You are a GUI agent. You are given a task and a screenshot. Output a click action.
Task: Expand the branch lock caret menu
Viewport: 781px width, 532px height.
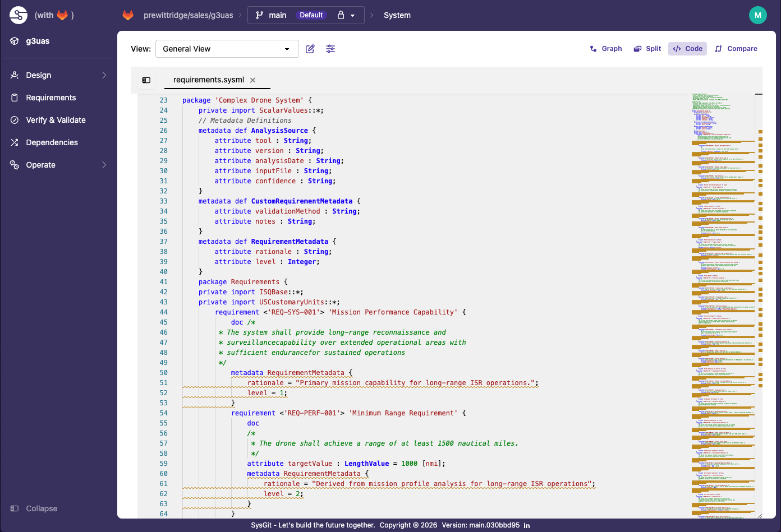coord(352,15)
